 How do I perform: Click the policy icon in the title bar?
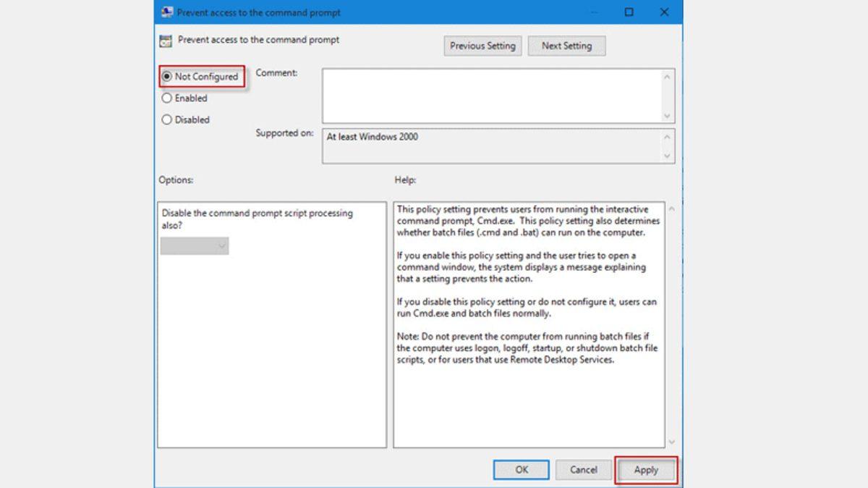click(x=166, y=12)
